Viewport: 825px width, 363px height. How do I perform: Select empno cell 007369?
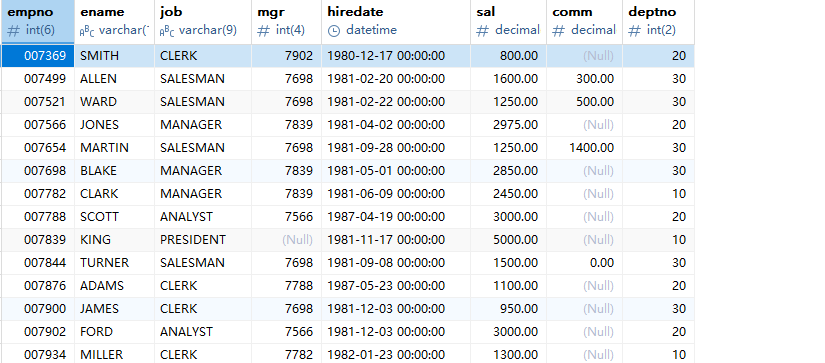click(38, 56)
